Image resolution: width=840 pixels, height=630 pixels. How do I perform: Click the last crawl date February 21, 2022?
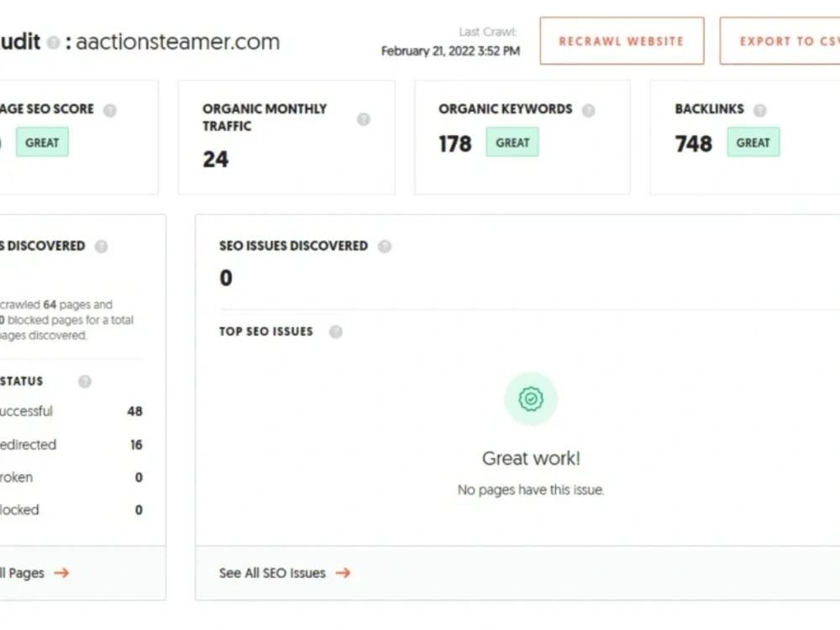(450, 51)
